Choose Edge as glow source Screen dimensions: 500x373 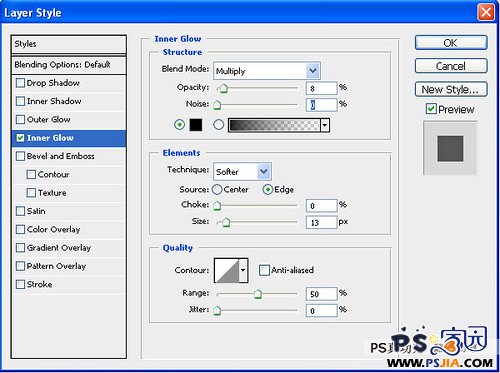[x=268, y=190]
